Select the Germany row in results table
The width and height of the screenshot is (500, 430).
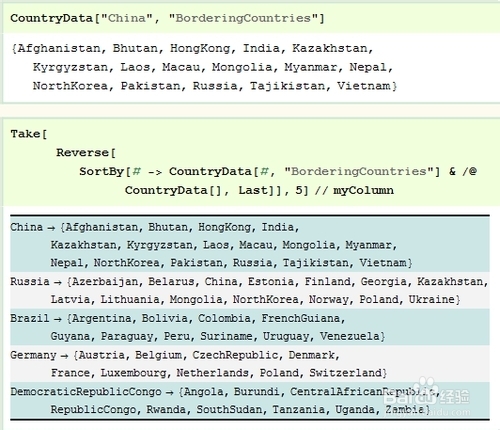250,364
